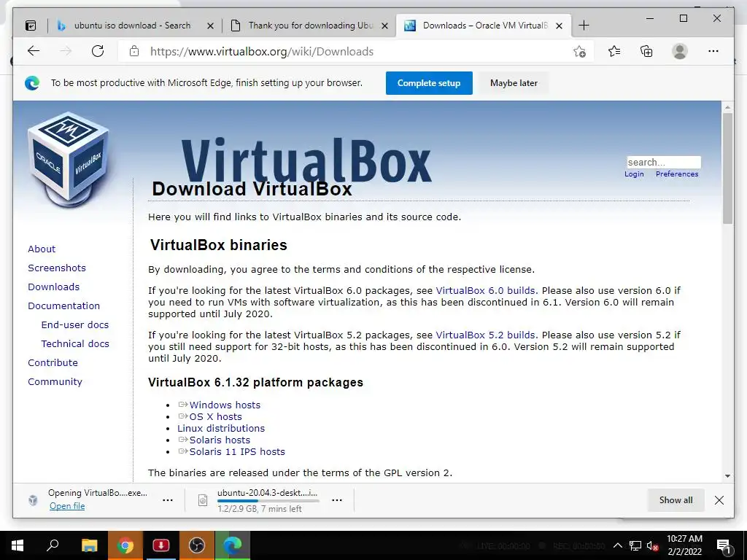Screen dimensions: 747x560
Task: Click the ubuntu iso file icon in downloads bar
Action: pos(203,500)
